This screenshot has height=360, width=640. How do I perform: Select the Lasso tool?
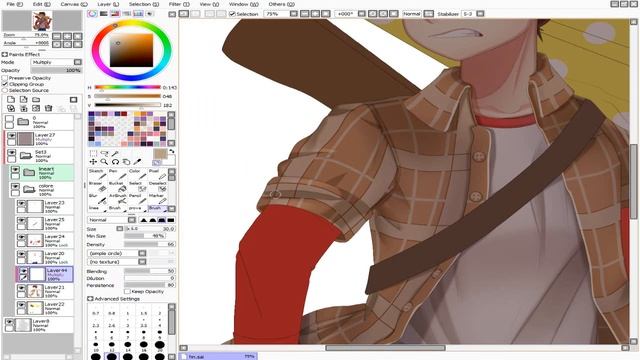(104, 153)
